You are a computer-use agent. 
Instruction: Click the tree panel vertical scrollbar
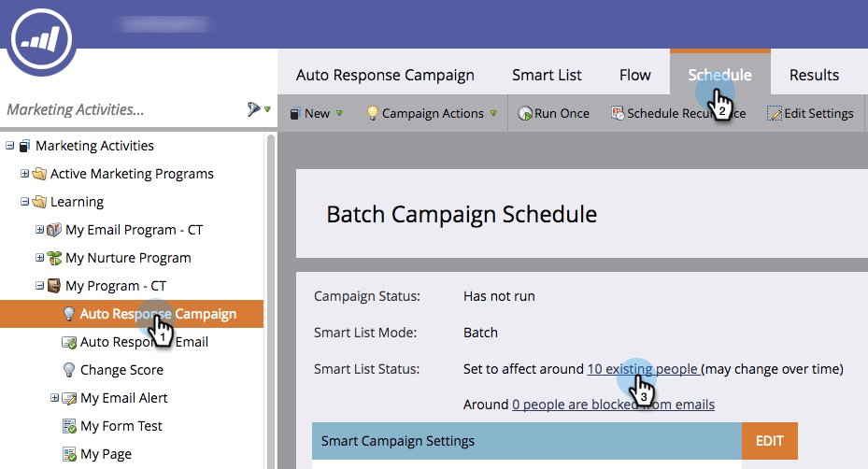click(271, 299)
